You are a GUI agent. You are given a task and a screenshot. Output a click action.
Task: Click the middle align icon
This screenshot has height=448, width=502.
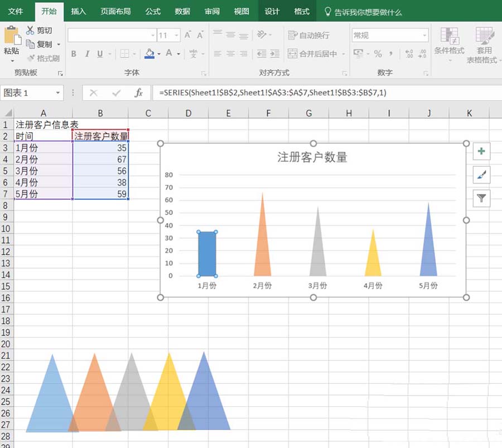pyautogui.click(x=230, y=35)
